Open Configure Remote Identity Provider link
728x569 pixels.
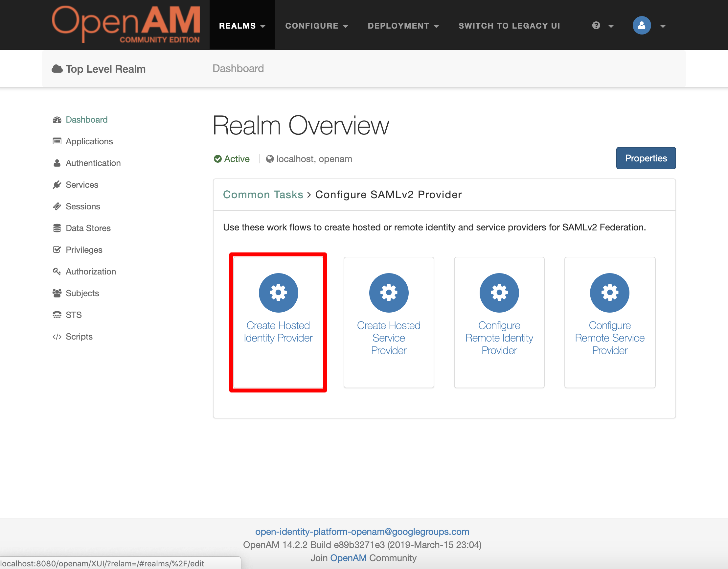pyautogui.click(x=499, y=338)
